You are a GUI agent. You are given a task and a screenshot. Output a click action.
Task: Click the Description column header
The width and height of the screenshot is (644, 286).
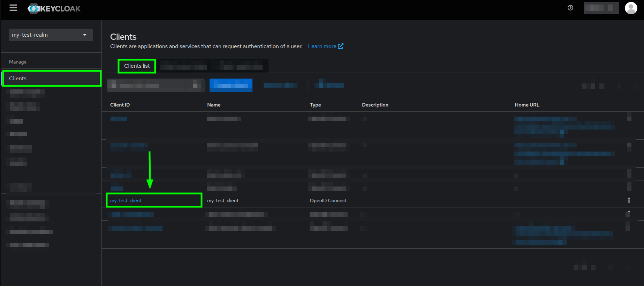[x=375, y=105]
